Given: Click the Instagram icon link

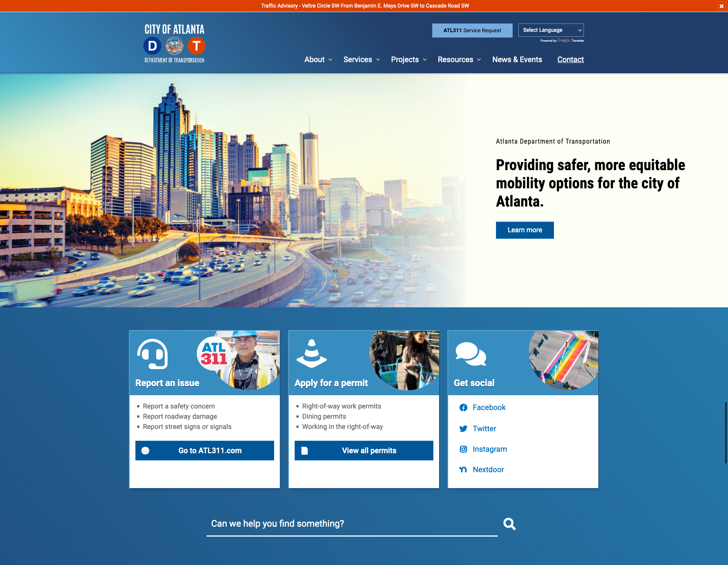Looking at the screenshot, I should pyautogui.click(x=463, y=449).
